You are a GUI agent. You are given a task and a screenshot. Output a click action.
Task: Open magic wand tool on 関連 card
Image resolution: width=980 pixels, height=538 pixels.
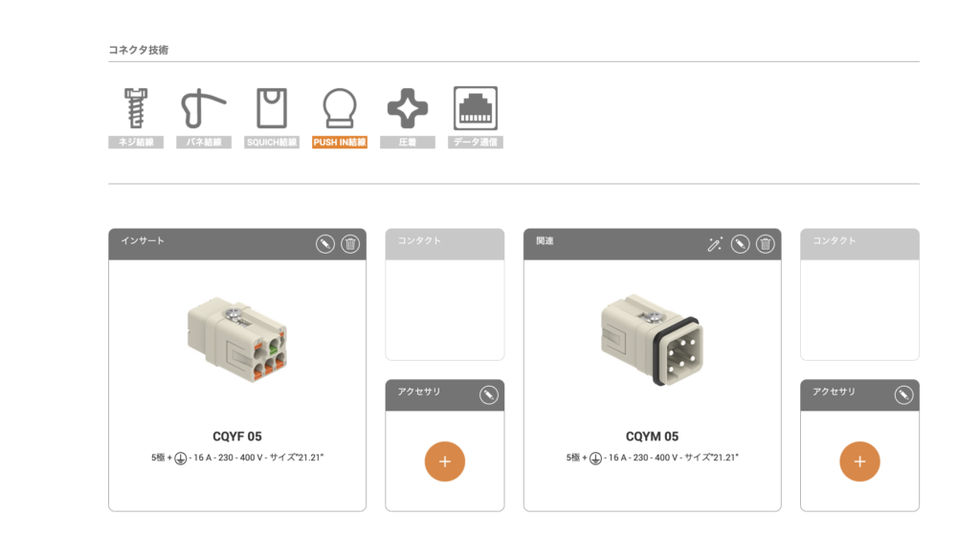(715, 244)
